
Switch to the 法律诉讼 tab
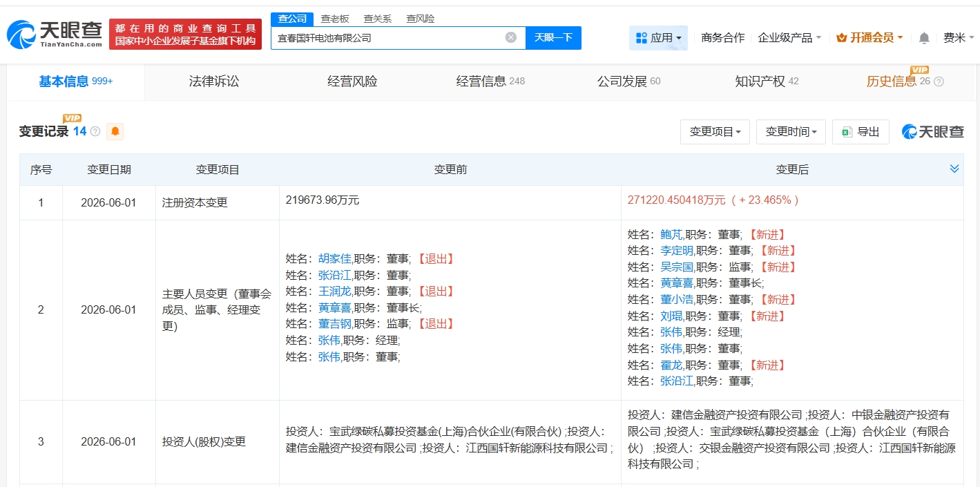pyautogui.click(x=214, y=82)
